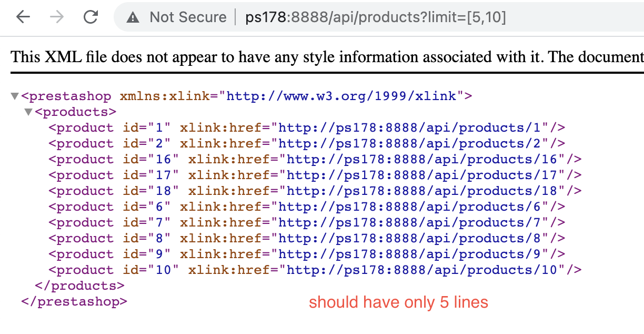Open site information via Not Secure label

click(188, 17)
